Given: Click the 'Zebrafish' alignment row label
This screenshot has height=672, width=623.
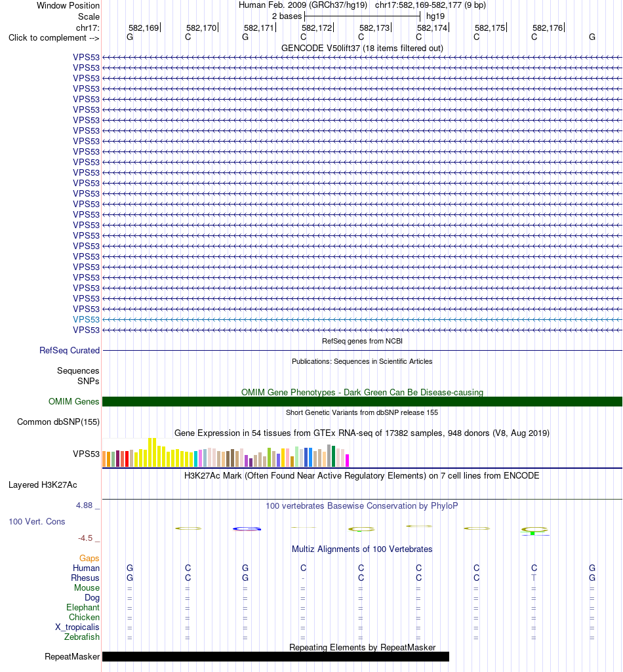Looking at the screenshot, I should pyautogui.click(x=82, y=637).
